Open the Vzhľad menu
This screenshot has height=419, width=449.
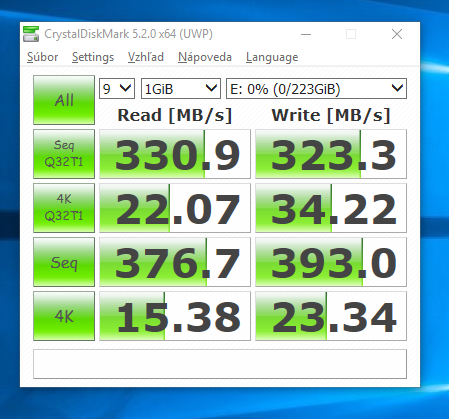[146, 57]
